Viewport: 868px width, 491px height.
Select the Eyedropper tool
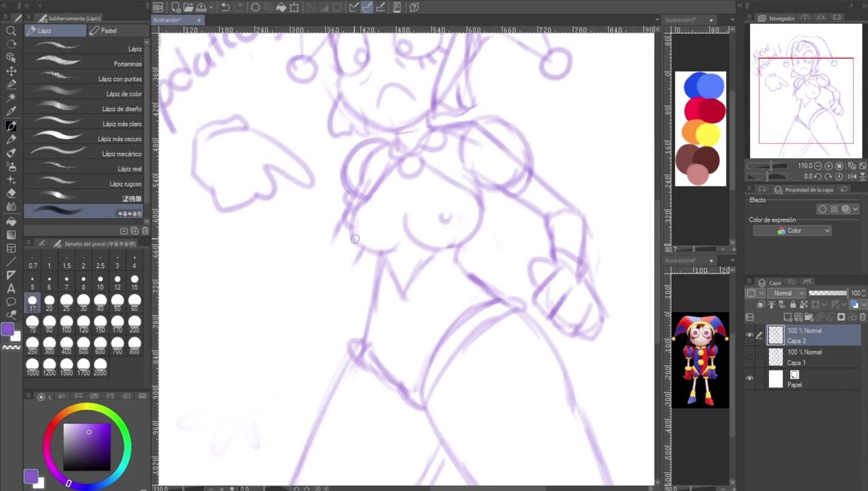point(11,112)
